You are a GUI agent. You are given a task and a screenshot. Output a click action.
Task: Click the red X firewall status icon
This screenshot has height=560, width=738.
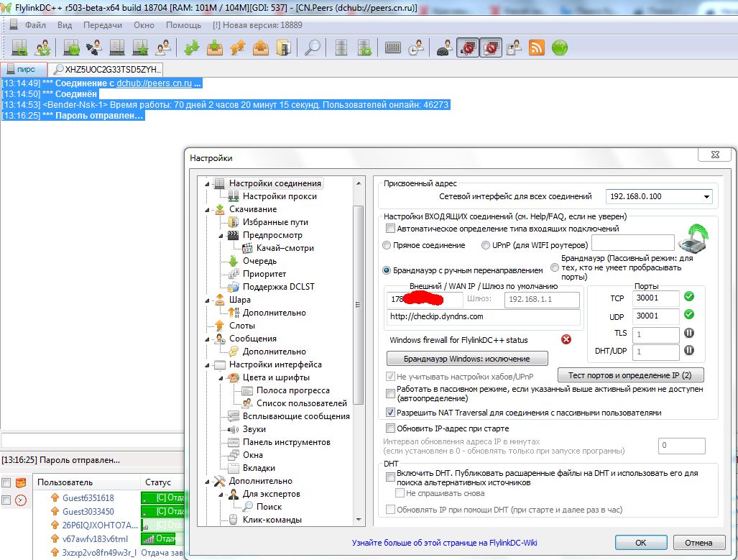click(x=566, y=339)
